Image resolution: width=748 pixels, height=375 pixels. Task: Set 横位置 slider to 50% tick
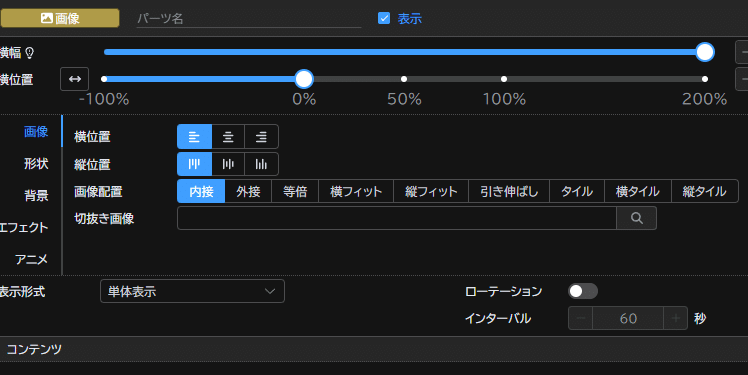(404, 79)
